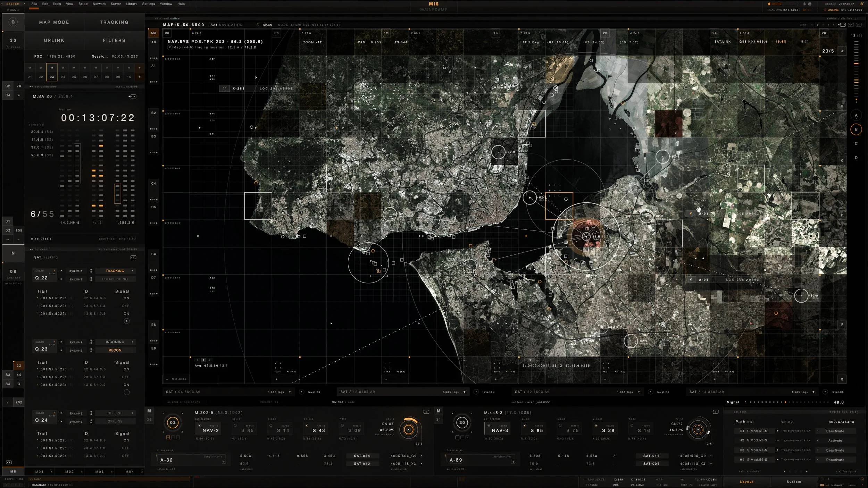Expand the M02 bottom tab arrow
This screenshot has height=488, width=868.
point(82,472)
